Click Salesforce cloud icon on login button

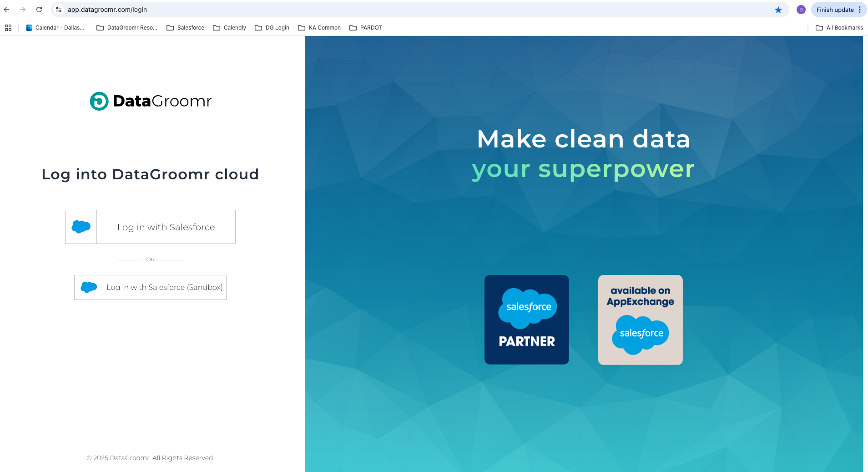[x=81, y=227]
